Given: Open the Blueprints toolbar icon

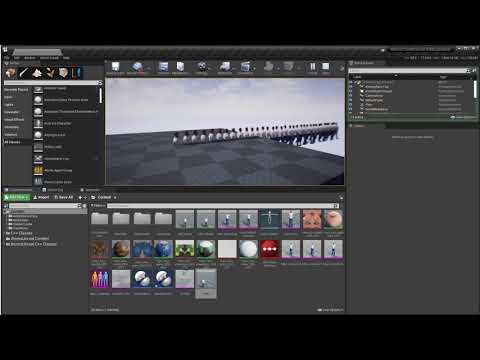Looking at the screenshot, I should pos(225,67).
